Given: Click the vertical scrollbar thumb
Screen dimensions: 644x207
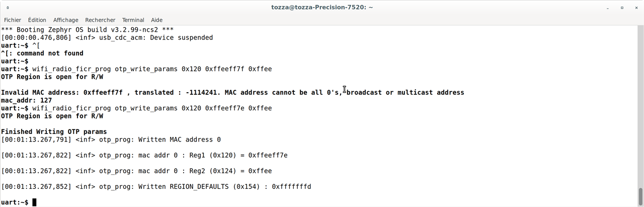Looking at the screenshot, I should 640,196.
